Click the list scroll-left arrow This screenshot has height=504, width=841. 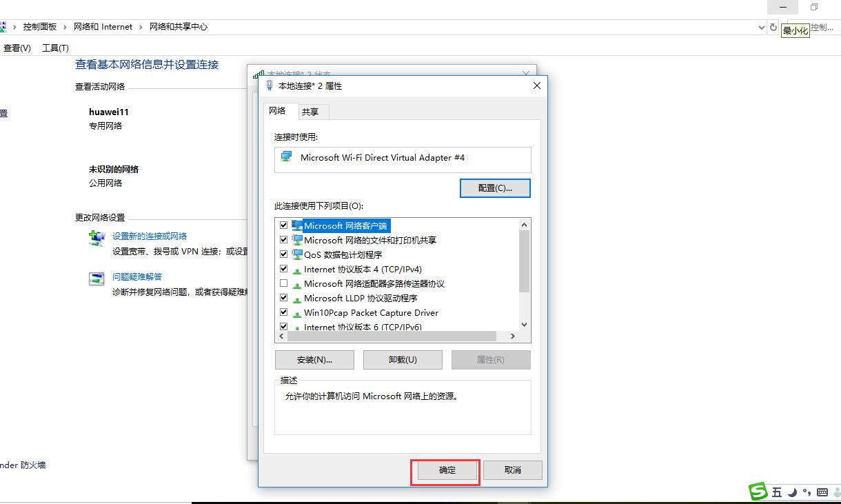(x=280, y=336)
